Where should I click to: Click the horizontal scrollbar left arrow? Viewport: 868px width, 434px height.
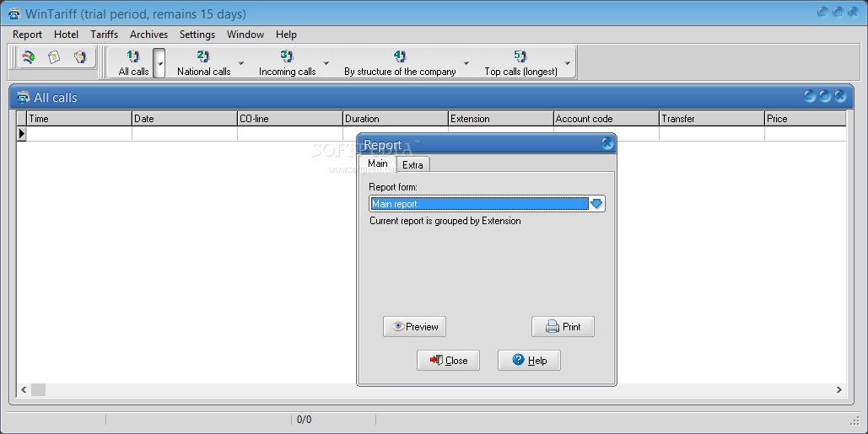click(24, 390)
